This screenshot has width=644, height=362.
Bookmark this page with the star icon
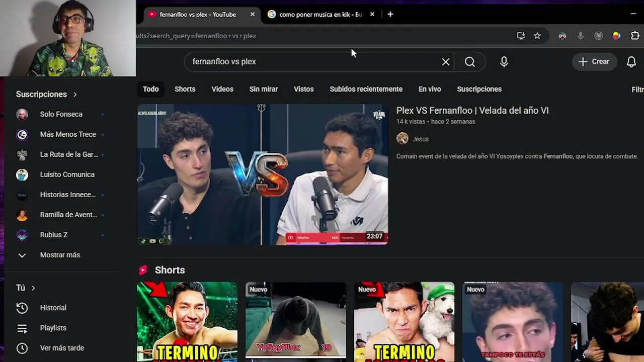537,36
